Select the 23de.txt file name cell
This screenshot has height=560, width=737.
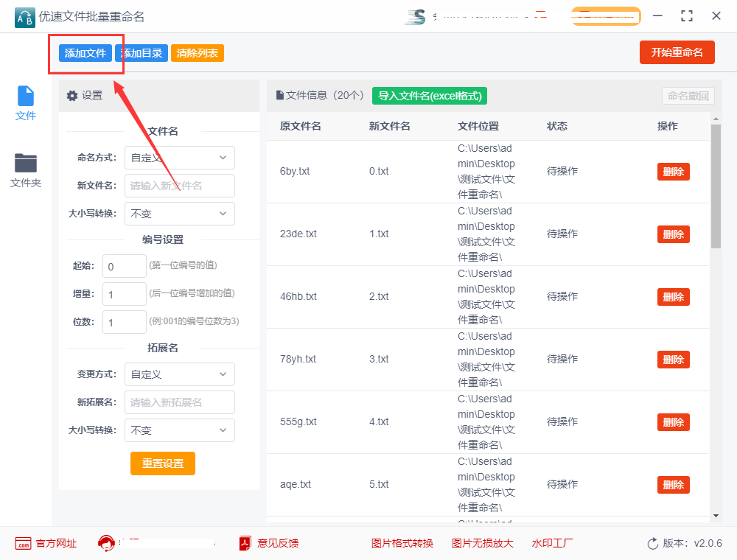coord(298,234)
